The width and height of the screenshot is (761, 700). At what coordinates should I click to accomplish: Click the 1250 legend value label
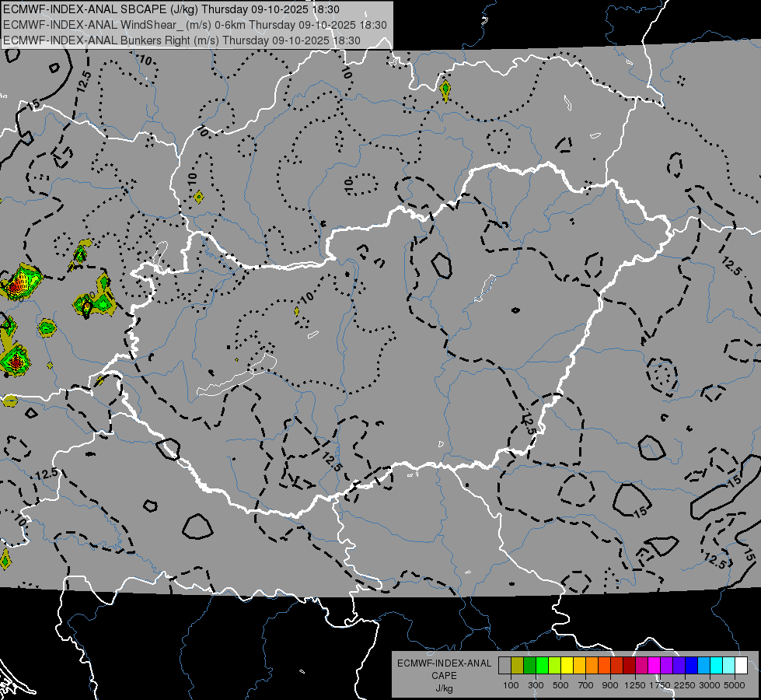click(x=635, y=685)
